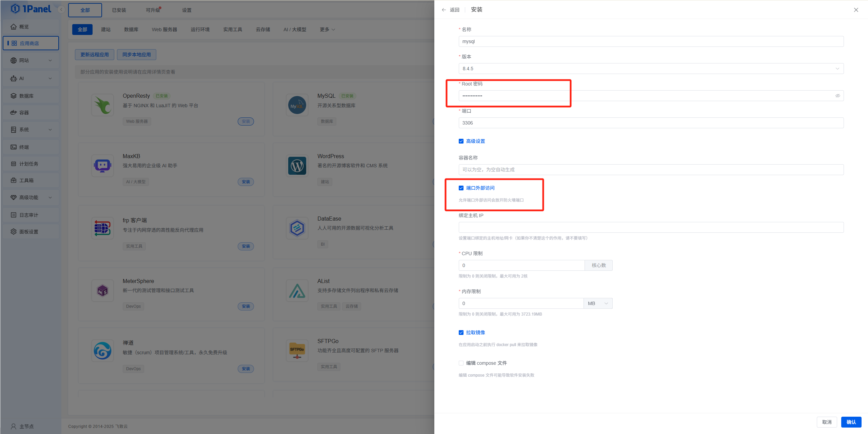Click the WordPress app icon
Screen dimensions: 868x434
[x=297, y=166]
